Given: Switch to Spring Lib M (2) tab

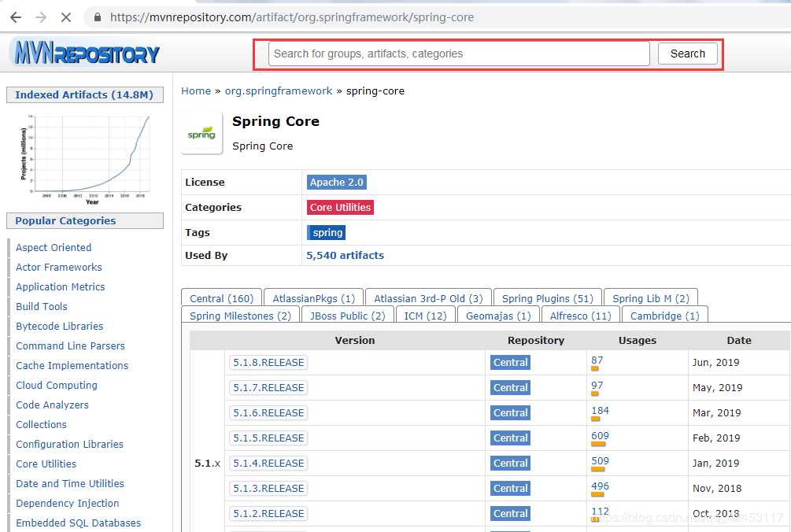Looking at the screenshot, I should point(651,298).
